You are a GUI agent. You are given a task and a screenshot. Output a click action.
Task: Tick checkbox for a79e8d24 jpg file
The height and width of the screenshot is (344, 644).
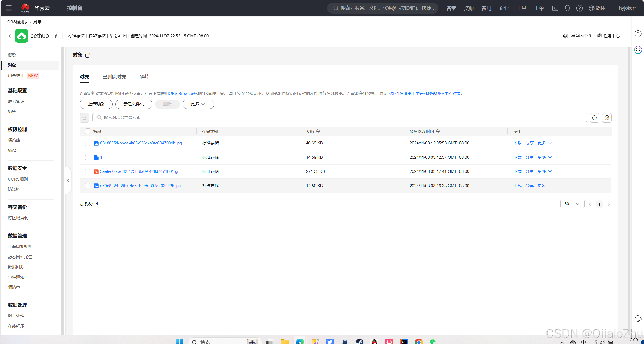(88, 186)
